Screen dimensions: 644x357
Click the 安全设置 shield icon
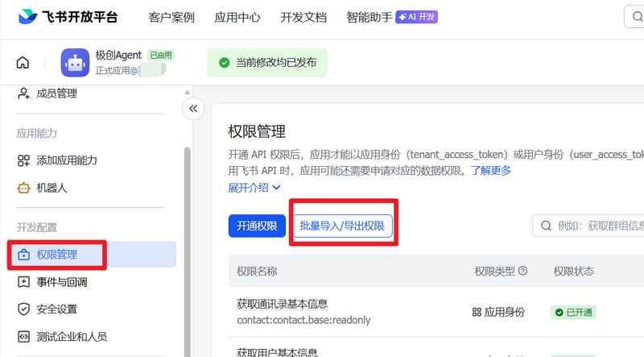click(23, 309)
